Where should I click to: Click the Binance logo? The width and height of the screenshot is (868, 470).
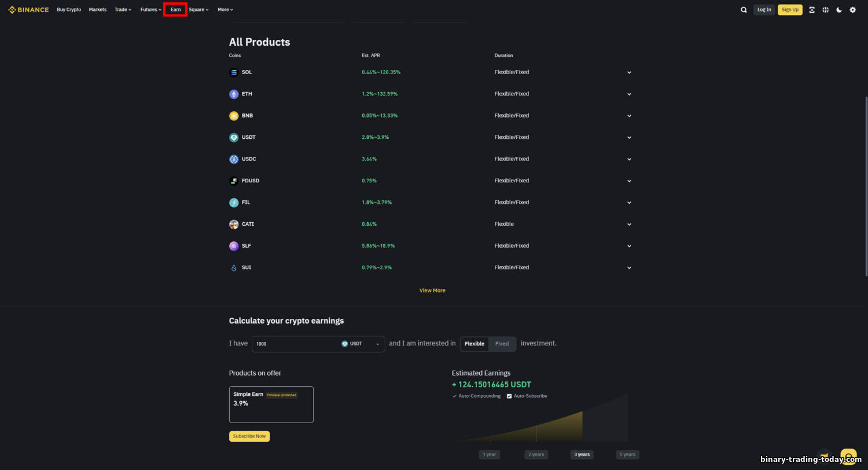coord(28,10)
